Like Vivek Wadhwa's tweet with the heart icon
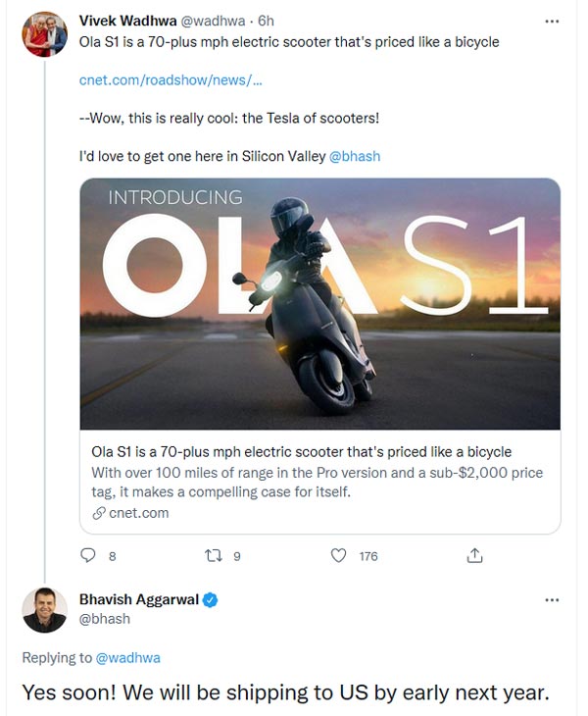The image size is (588, 716). point(339,555)
